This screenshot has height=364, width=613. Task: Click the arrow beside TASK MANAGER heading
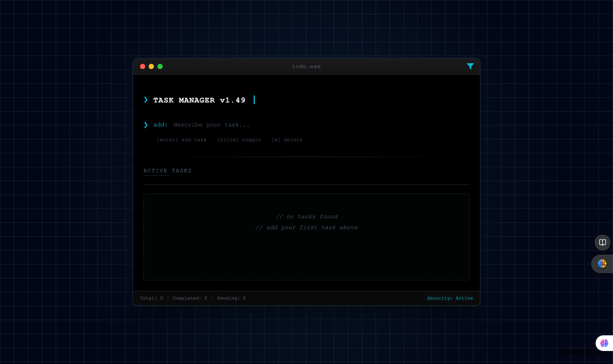pyautogui.click(x=146, y=100)
